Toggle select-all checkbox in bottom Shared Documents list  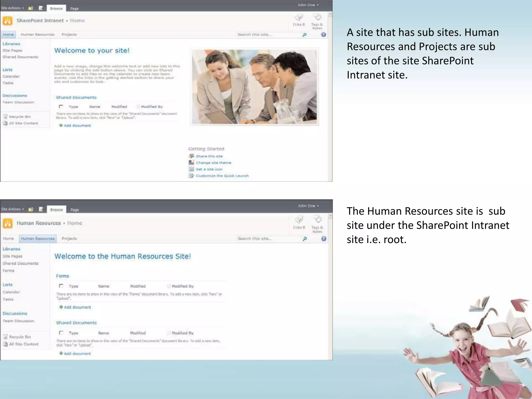click(61, 333)
